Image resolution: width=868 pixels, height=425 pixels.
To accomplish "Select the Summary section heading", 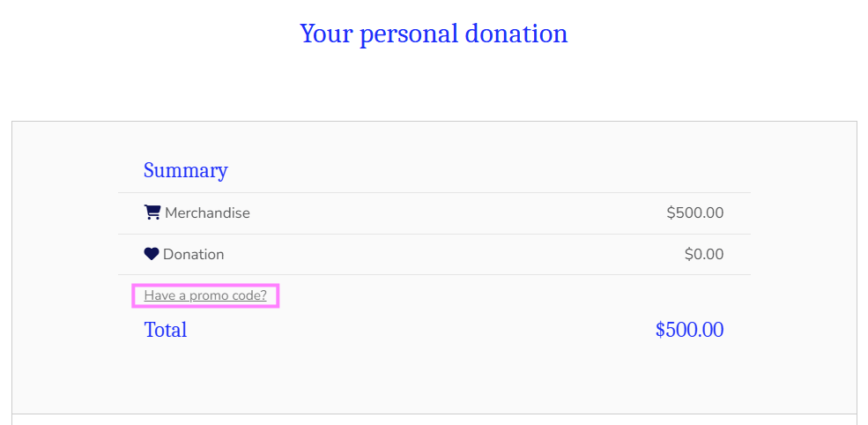I will 186,170.
